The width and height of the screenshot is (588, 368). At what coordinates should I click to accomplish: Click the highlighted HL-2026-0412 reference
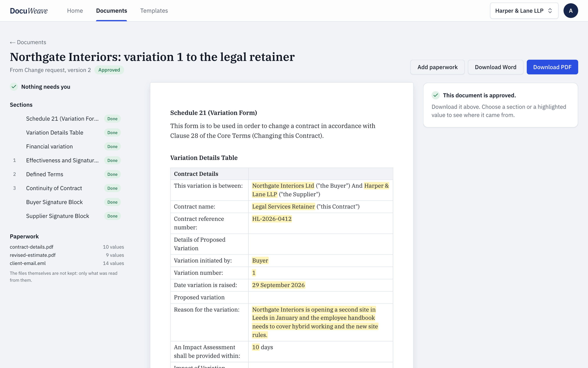[272, 219]
